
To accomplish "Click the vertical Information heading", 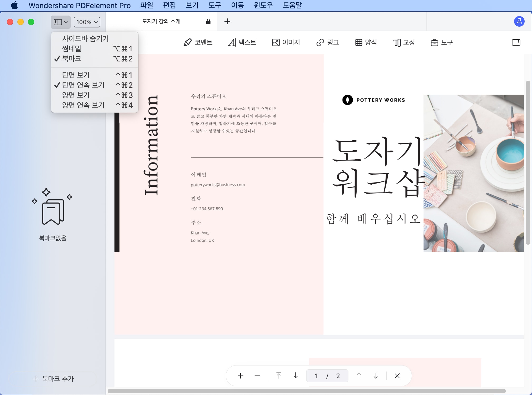I will coord(151,145).
